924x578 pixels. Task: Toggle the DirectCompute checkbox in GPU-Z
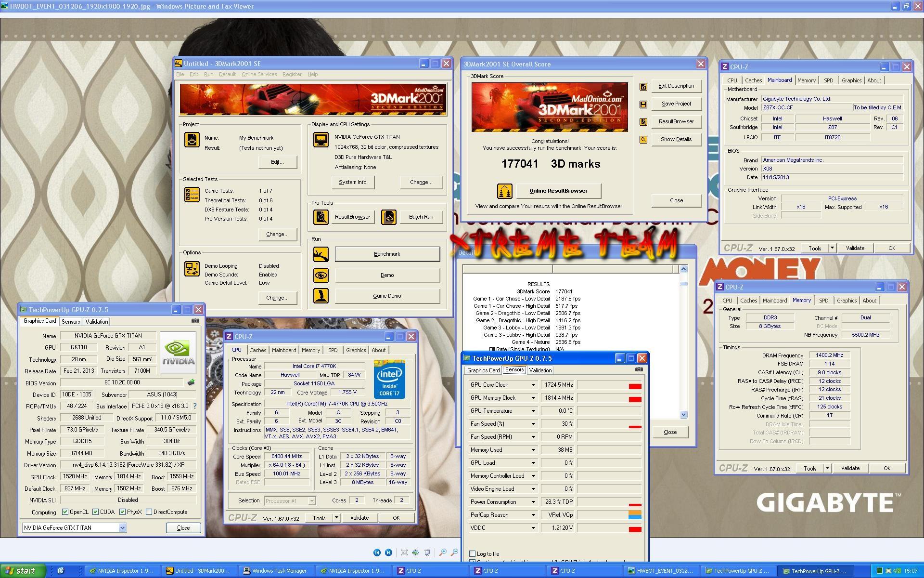click(149, 512)
